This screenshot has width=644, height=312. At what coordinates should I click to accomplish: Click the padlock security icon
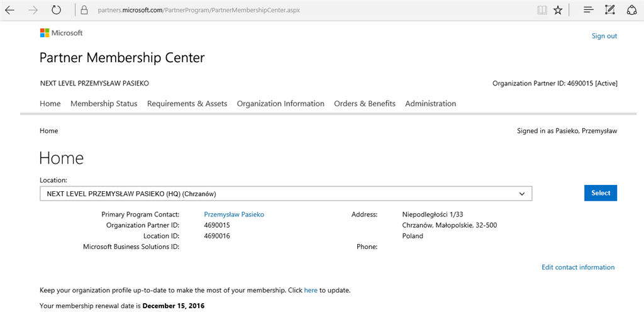tap(85, 10)
